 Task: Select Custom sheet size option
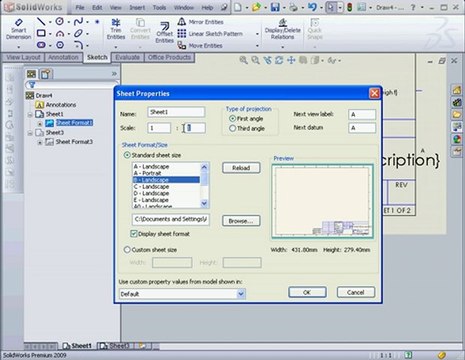127,250
